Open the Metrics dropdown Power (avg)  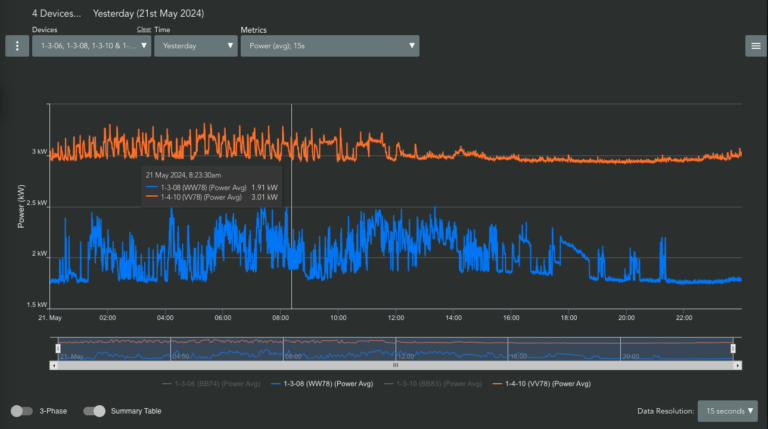point(330,46)
